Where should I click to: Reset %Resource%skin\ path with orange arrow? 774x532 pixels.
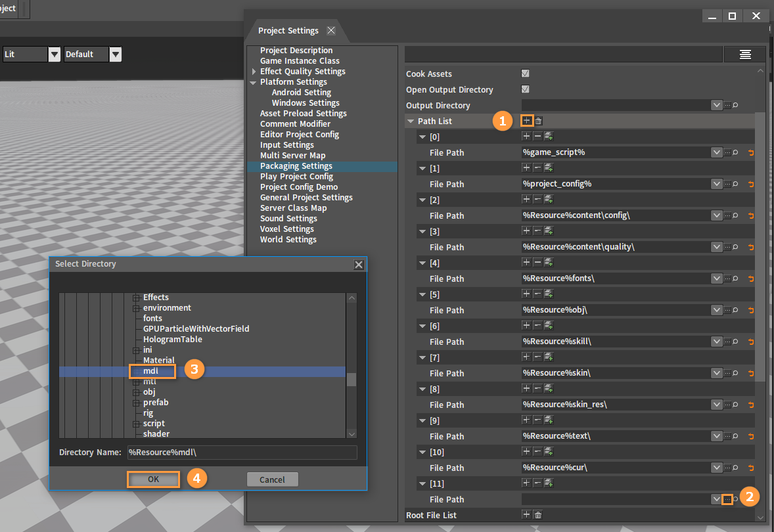(751, 374)
